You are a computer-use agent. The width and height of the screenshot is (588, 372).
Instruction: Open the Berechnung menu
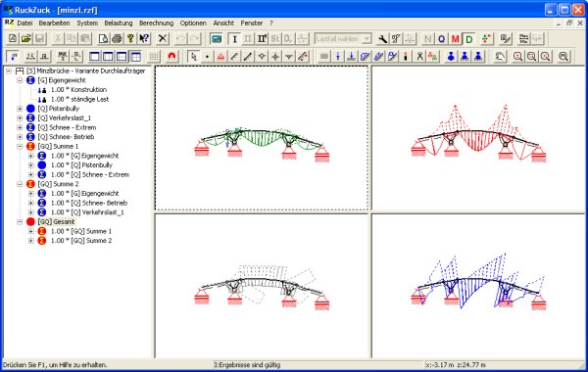pos(156,23)
